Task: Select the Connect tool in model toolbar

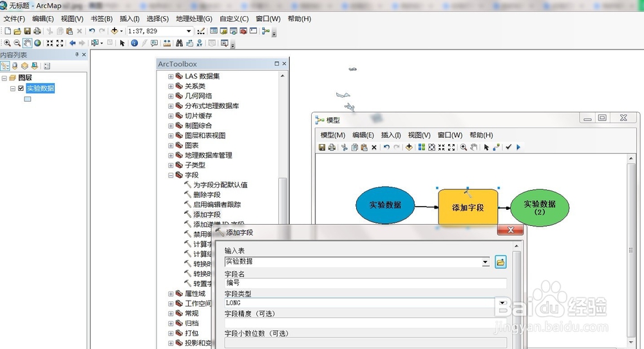Action: point(496,147)
